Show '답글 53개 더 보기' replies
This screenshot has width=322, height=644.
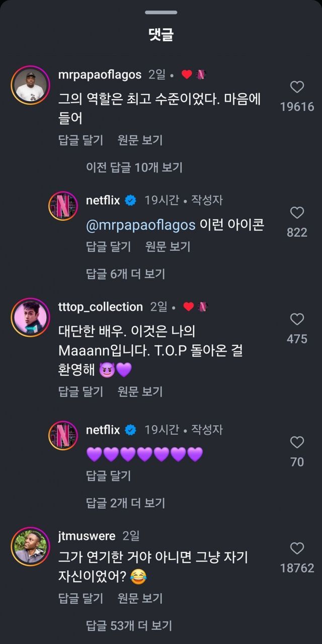tap(129, 625)
